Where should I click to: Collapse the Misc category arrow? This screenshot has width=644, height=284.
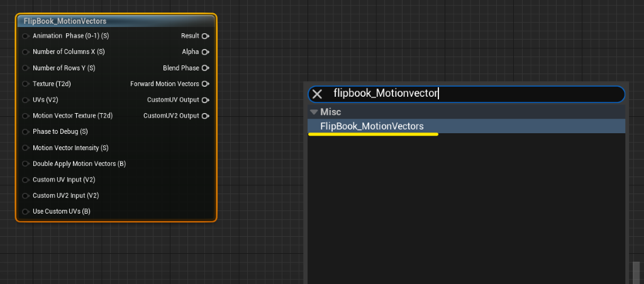(314, 112)
